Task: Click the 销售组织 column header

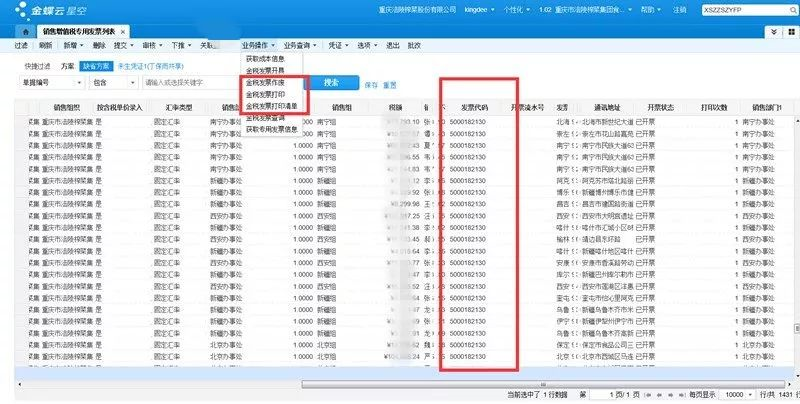Action: coord(66,108)
